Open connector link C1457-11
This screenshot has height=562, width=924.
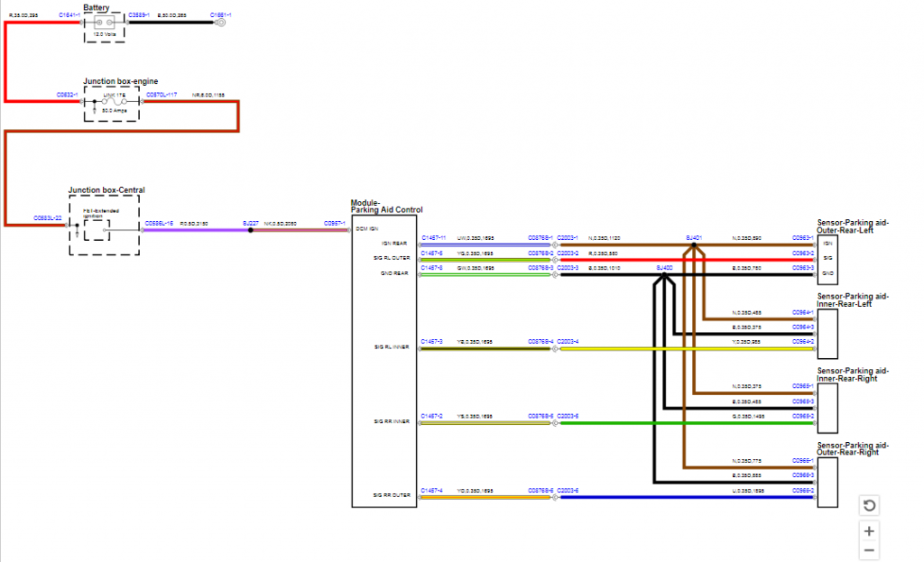coord(433,238)
